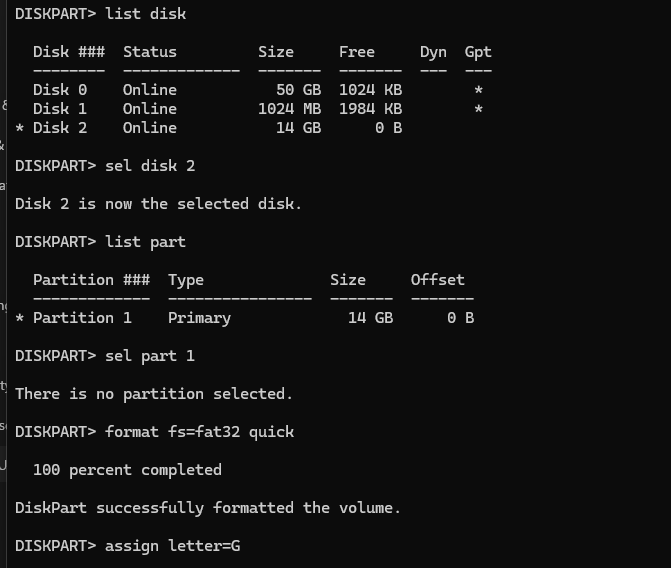Viewport: 671px width, 568px height.
Task: Click the 'Free' column header
Action: [x=357, y=52]
